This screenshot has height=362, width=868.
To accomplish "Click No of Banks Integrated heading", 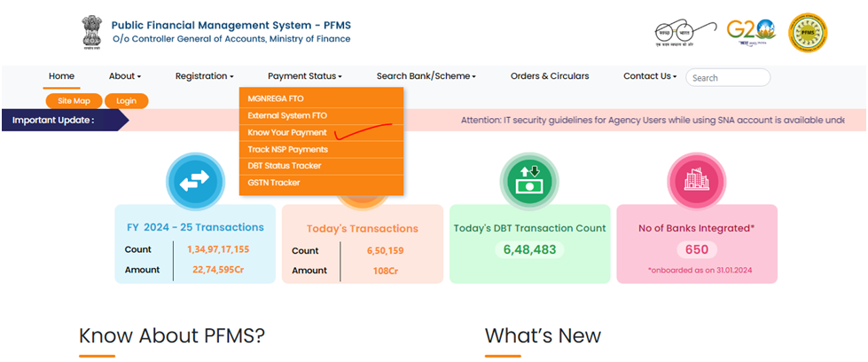I will 696,228.
